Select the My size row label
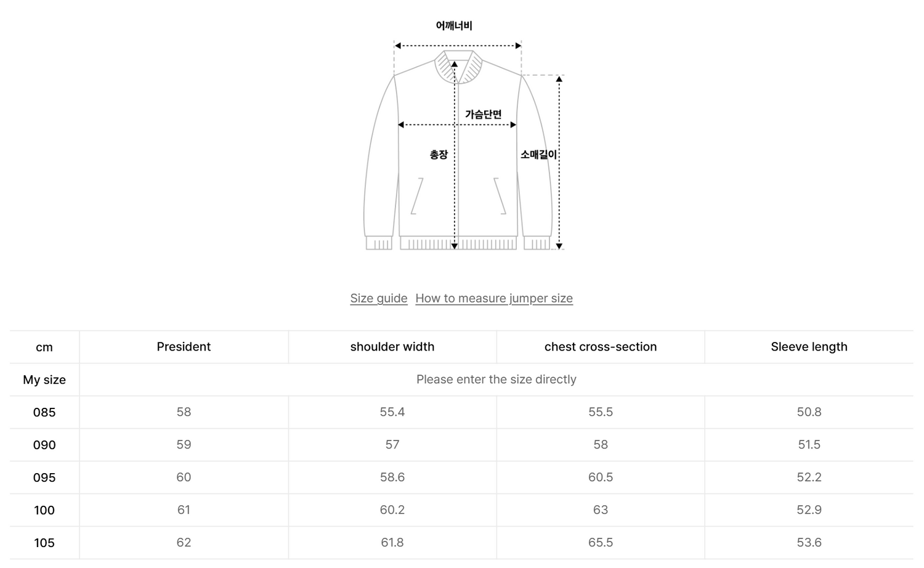This screenshot has height=568, width=924. click(x=44, y=379)
